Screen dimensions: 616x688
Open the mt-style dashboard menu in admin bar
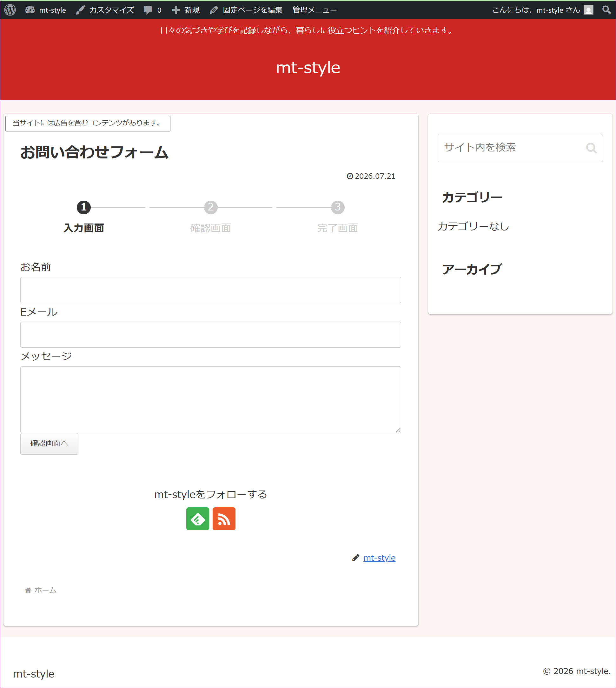[46, 10]
